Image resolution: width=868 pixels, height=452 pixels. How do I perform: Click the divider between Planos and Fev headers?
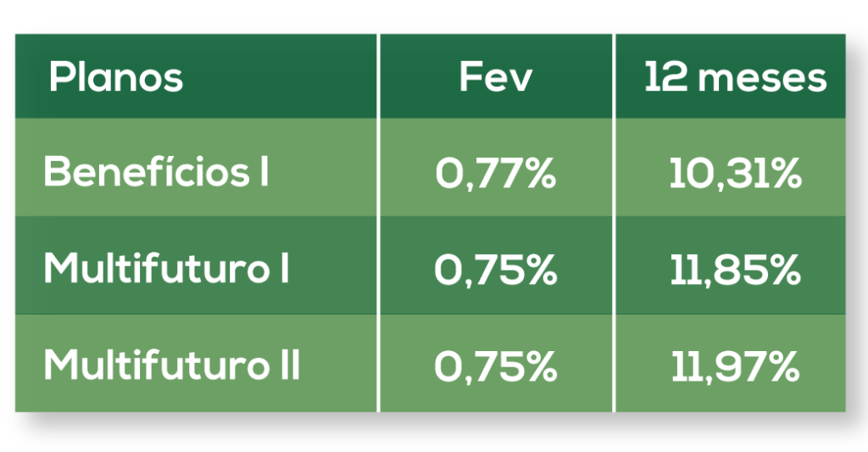click(x=378, y=76)
